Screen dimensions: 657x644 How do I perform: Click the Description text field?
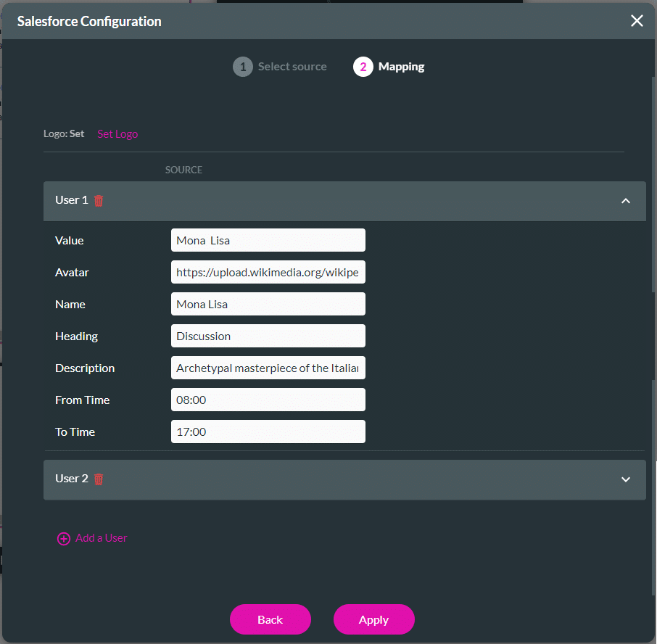pos(268,368)
